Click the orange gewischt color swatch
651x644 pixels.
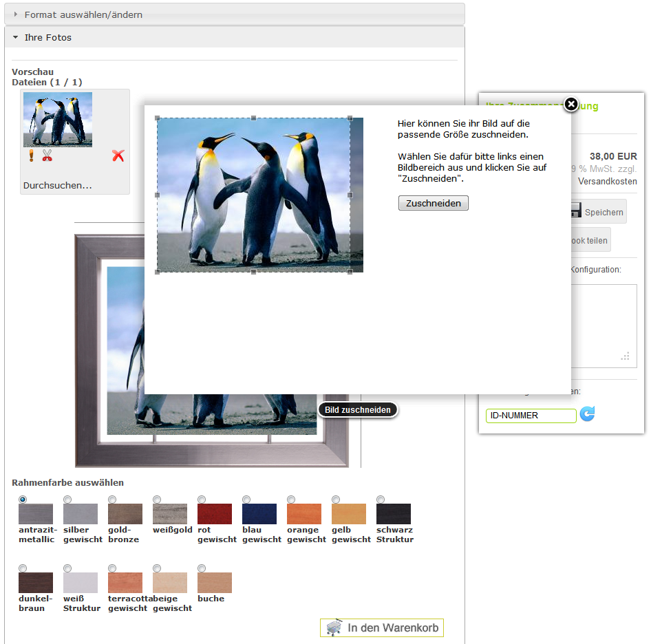pyautogui.click(x=304, y=514)
